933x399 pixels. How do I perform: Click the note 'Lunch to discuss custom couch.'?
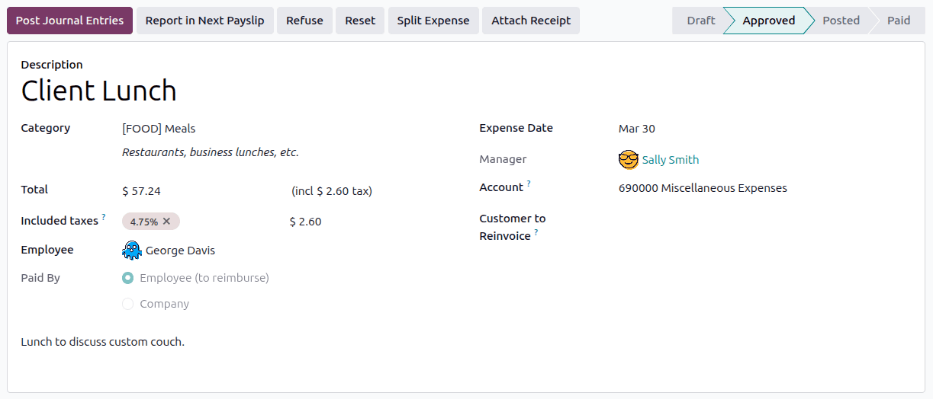point(103,343)
